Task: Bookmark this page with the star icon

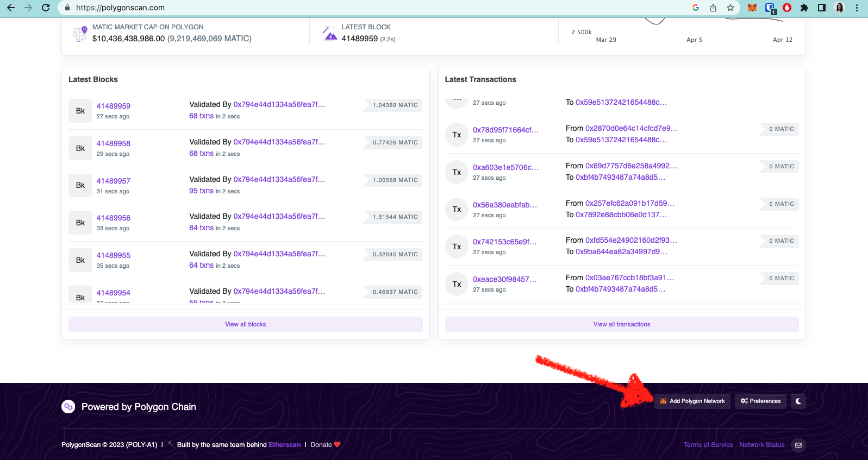Action: pyautogui.click(x=730, y=8)
